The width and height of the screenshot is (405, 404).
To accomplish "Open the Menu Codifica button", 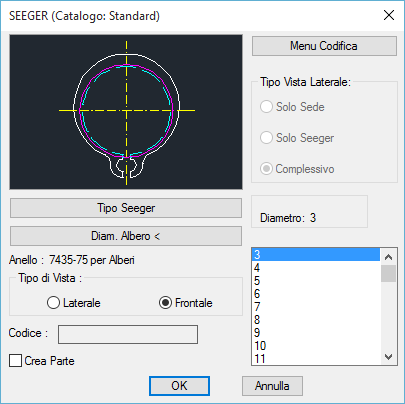I will (324, 46).
